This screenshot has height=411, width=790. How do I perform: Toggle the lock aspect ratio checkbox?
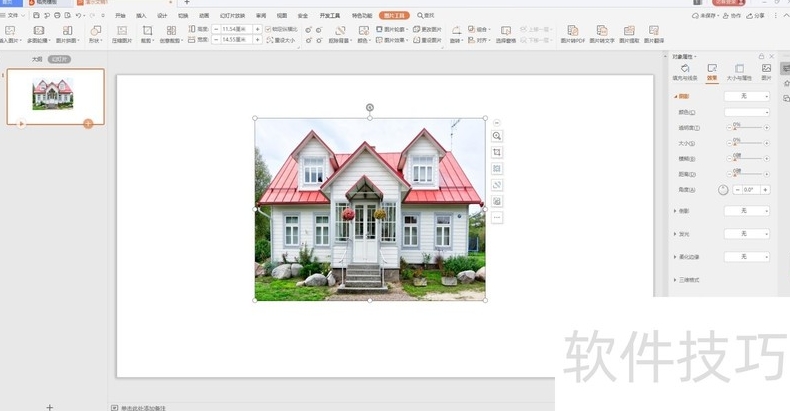tap(268, 29)
